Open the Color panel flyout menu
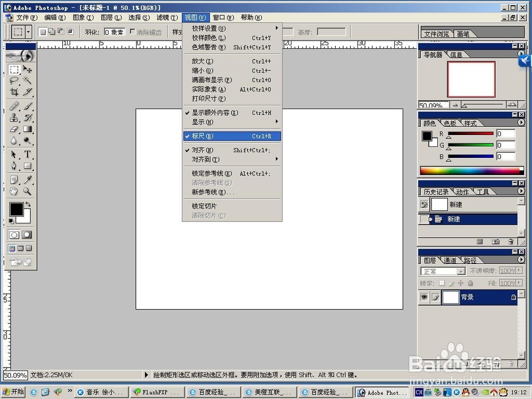 pos(521,122)
